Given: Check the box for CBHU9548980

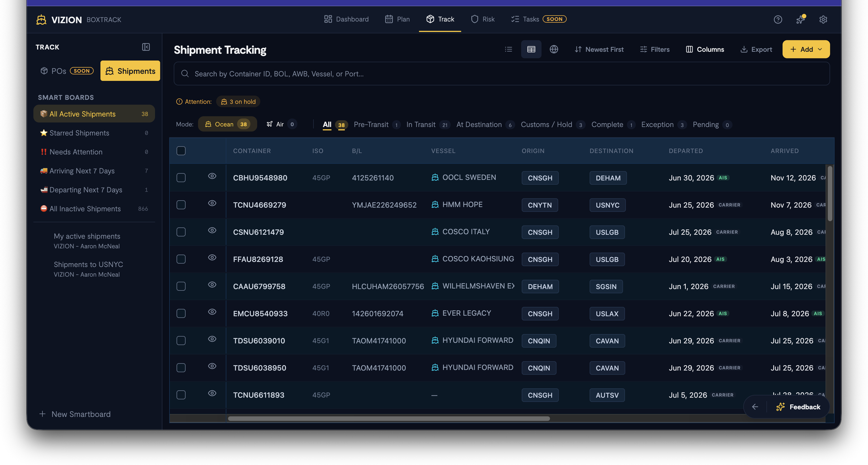Looking at the screenshot, I should tap(181, 178).
